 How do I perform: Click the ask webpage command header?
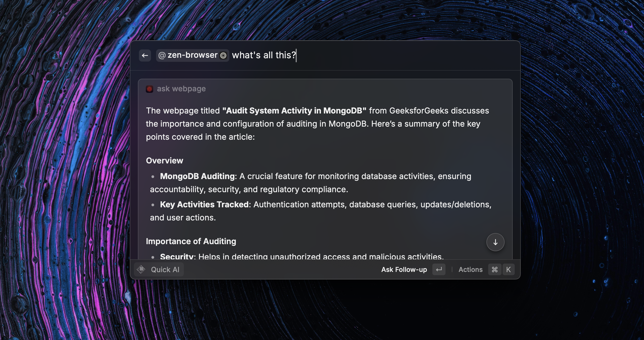[x=182, y=89]
